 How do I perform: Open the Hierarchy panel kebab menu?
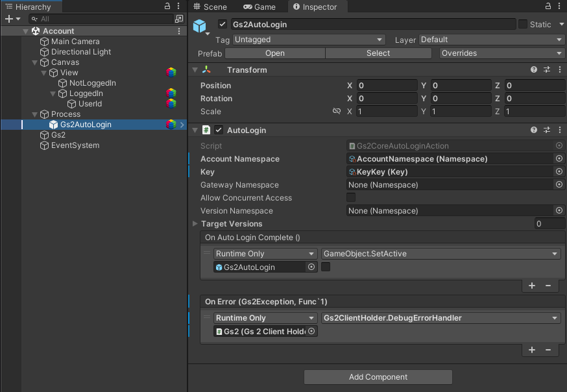178,6
